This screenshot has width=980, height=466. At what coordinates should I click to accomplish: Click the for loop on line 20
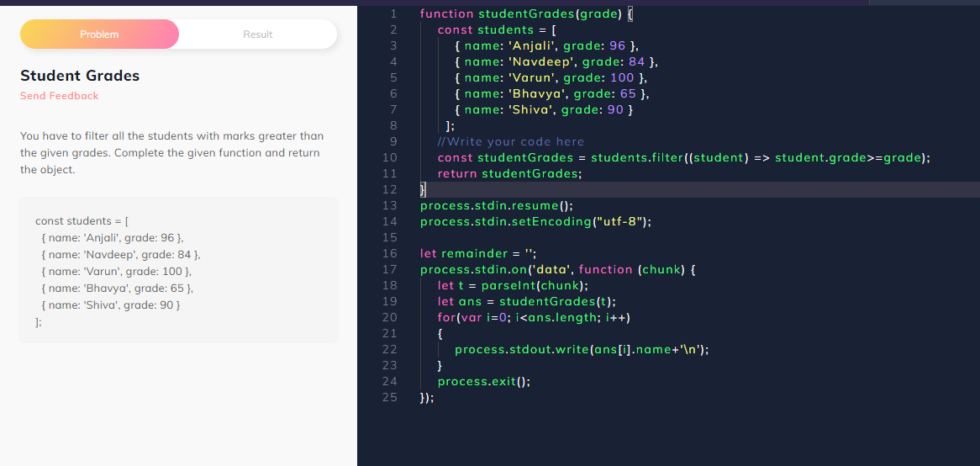[x=534, y=318]
